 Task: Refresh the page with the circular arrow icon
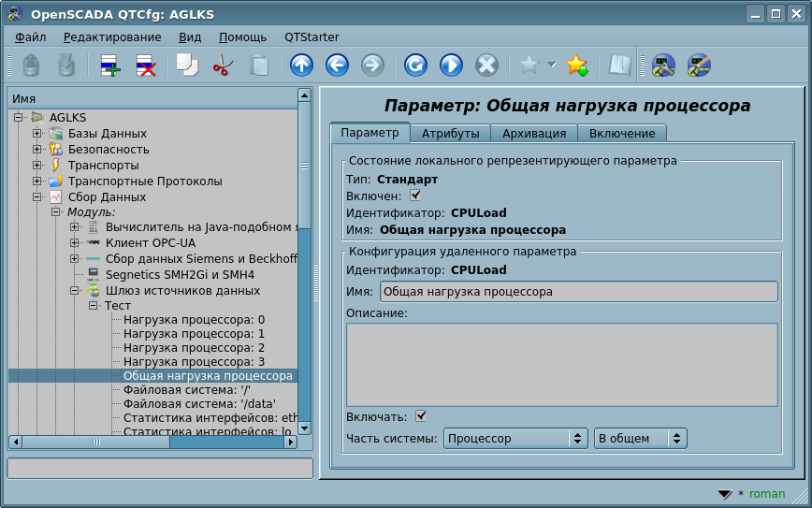click(415, 65)
